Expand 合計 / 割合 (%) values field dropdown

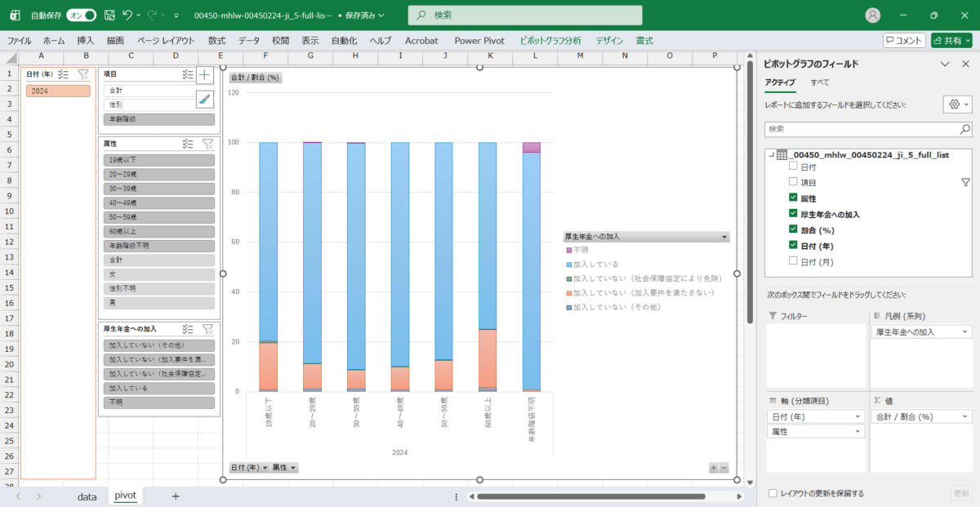966,416
